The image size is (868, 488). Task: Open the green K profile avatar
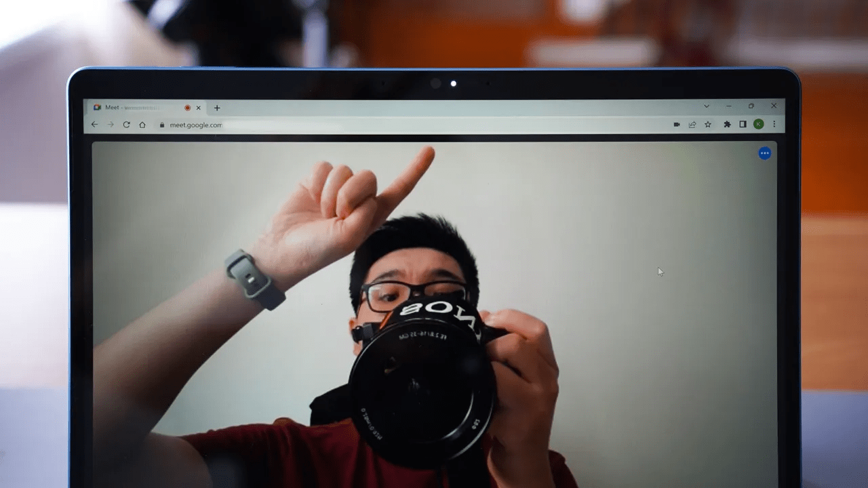pyautogui.click(x=758, y=125)
